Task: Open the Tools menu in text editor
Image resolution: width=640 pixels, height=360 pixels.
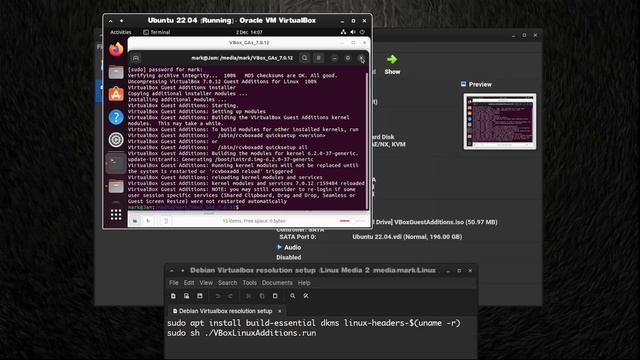Action: (x=249, y=283)
